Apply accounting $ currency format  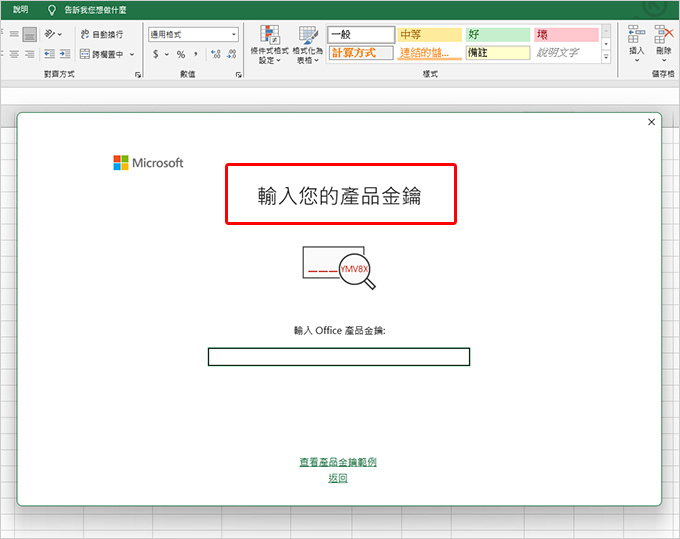[155, 54]
